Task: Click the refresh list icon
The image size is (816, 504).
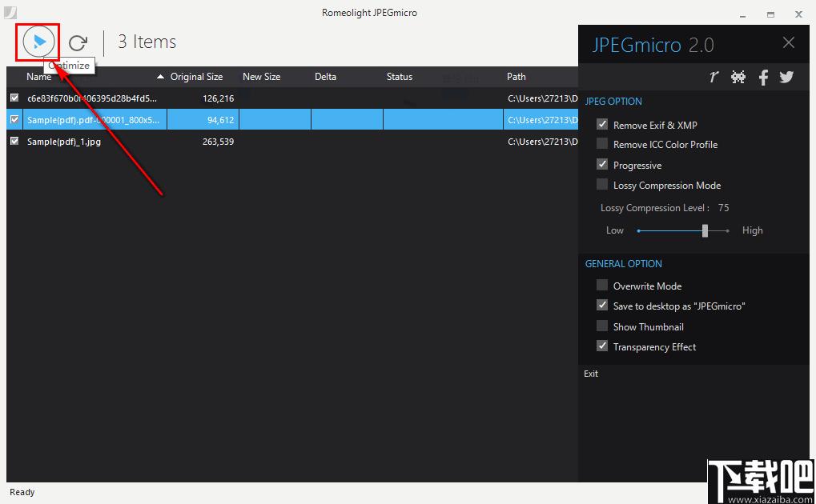Action: pyautogui.click(x=78, y=42)
